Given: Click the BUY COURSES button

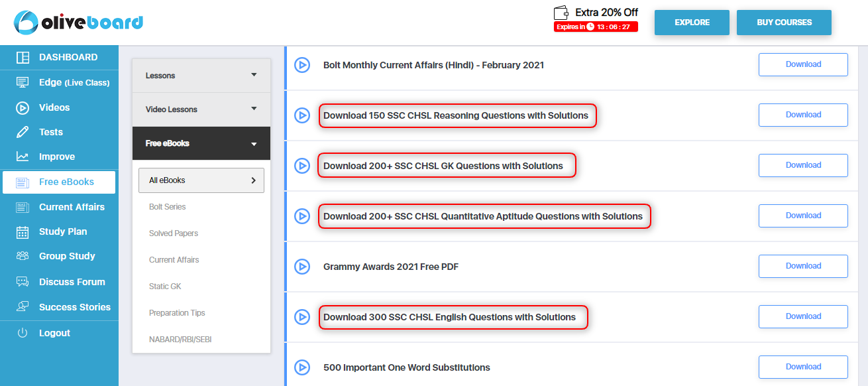Looking at the screenshot, I should 784,23.
